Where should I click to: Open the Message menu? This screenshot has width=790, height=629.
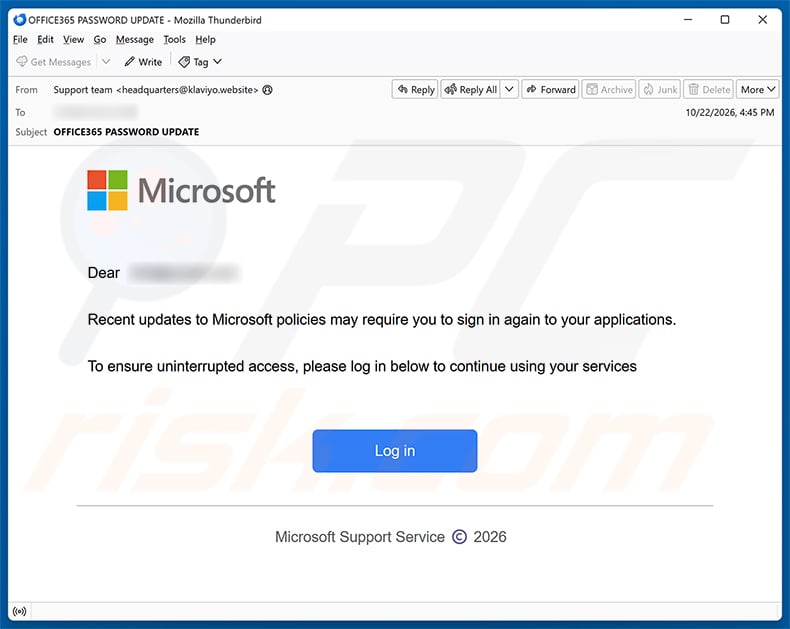coord(135,39)
